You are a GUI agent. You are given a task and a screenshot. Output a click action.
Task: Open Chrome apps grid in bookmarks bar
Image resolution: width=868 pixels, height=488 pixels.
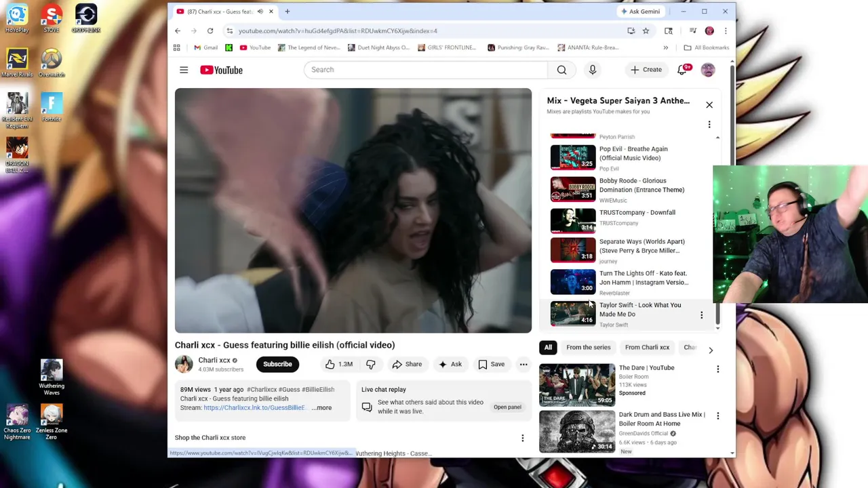[x=177, y=47]
